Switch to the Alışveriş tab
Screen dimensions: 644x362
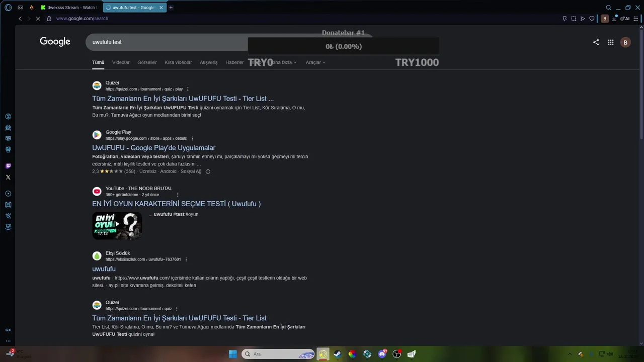pos(209,62)
